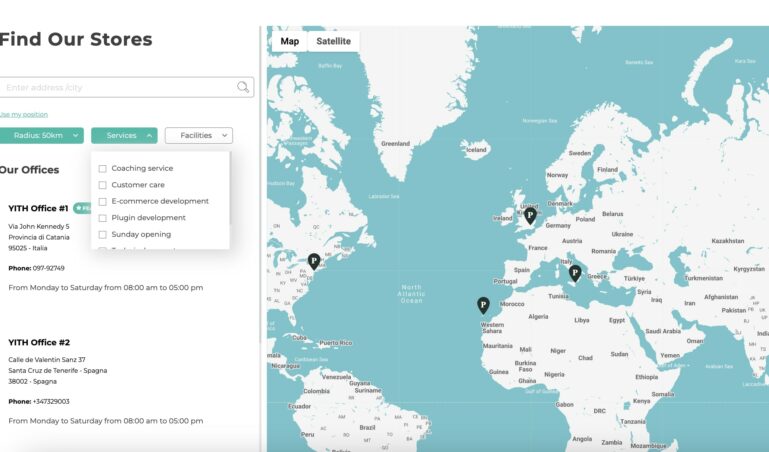Open the Radius: 50km dropdown
The height and width of the screenshot is (452, 769).
(42, 135)
